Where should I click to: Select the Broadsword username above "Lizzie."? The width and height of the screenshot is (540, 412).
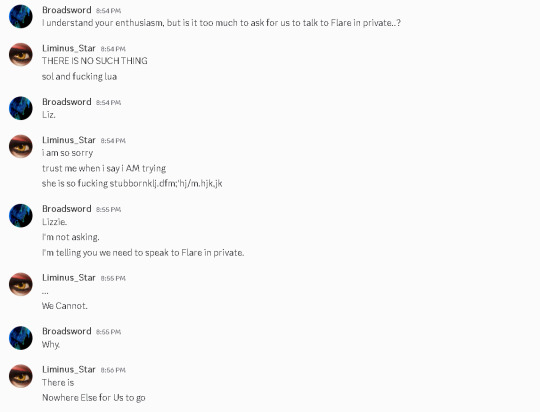[x=67, y=209]
